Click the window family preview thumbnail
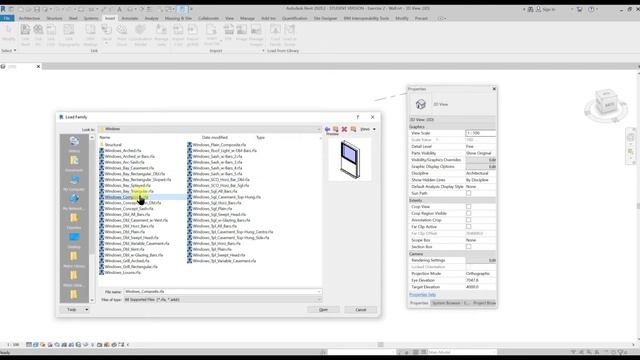 [350, 159]
